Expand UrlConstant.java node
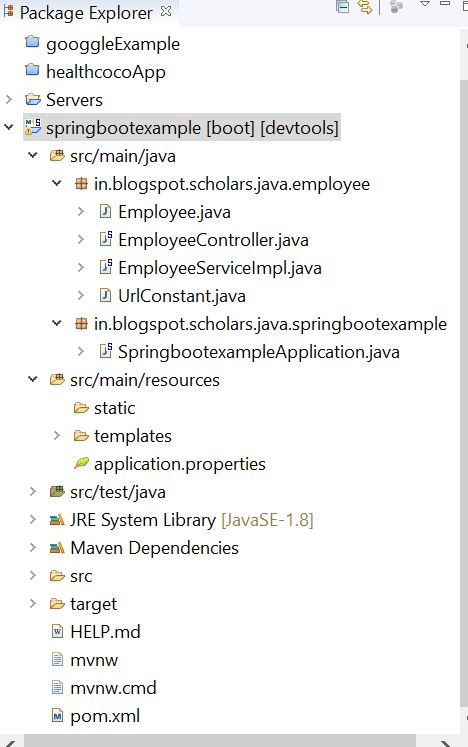Screen dimensions: 468x747 [81, 296]
